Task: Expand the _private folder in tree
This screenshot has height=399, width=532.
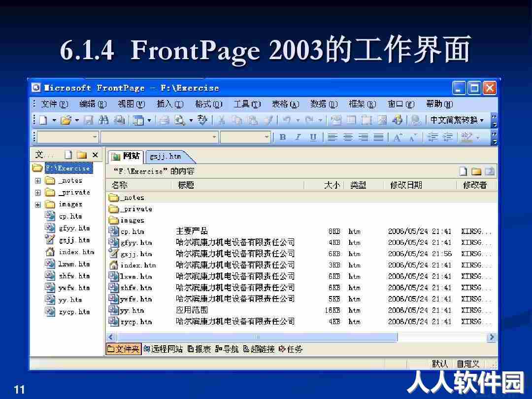Action: pyautogui.click(x=38, y=193)
